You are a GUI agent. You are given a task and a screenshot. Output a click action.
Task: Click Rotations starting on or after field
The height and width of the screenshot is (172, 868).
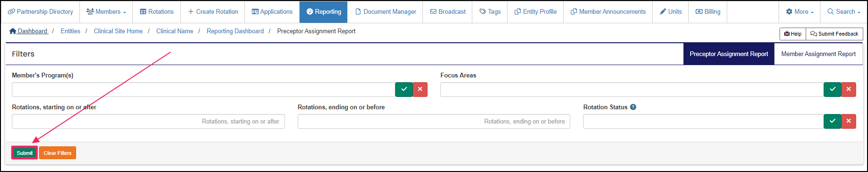(148, 122)
